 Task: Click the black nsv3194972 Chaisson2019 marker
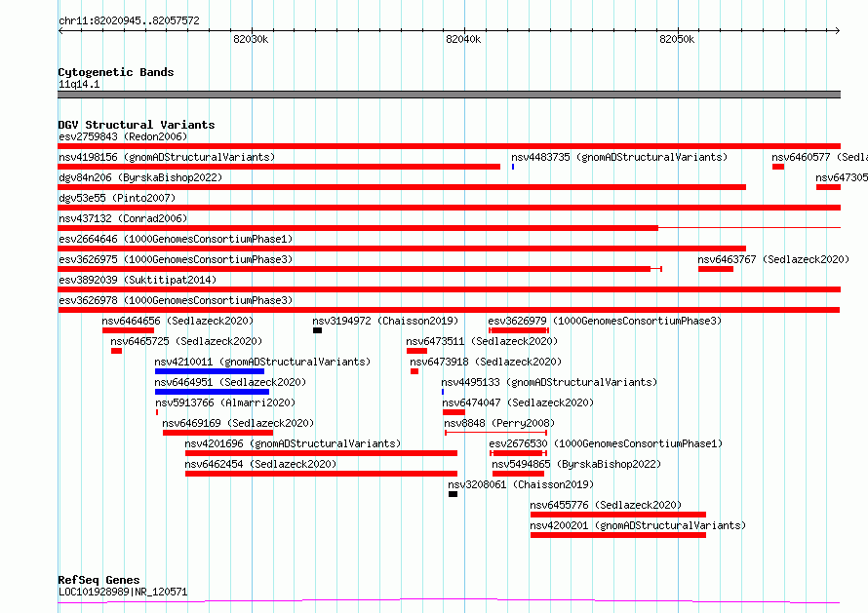click(x=317, y=330)
